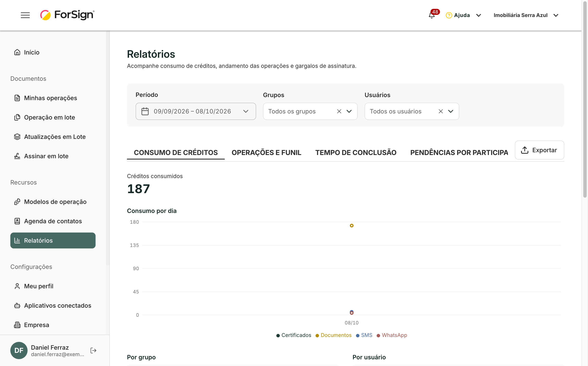
Task: Open Meu perfil settings
Action: [x=53, y=286]
